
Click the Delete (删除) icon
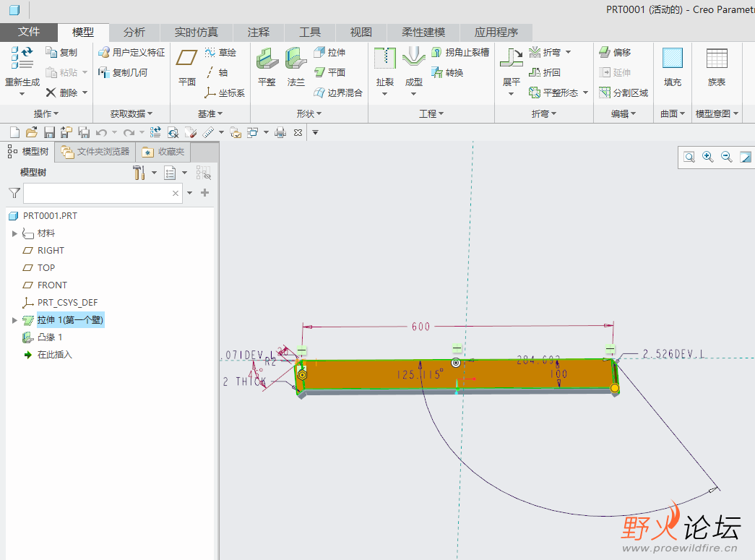tap(51, 92)
